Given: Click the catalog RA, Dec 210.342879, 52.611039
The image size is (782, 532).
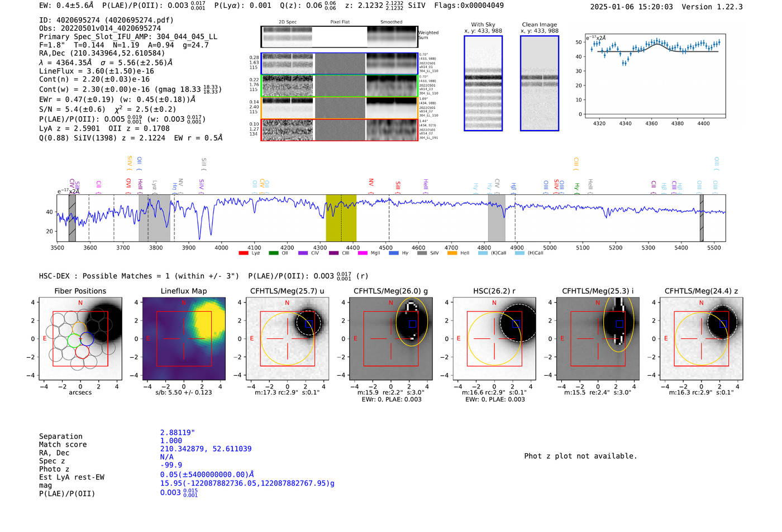Looking at the screenshot, I should coord(206,449).
